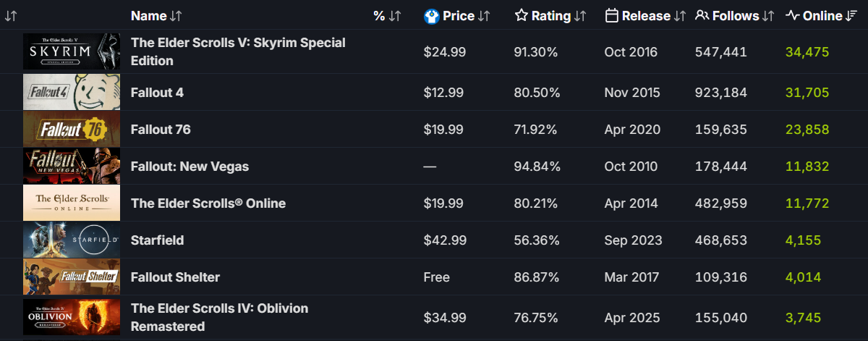Click Fallout 76 cover image
The height and width of the screenshot is (341, 868).
tap(72, 130)
